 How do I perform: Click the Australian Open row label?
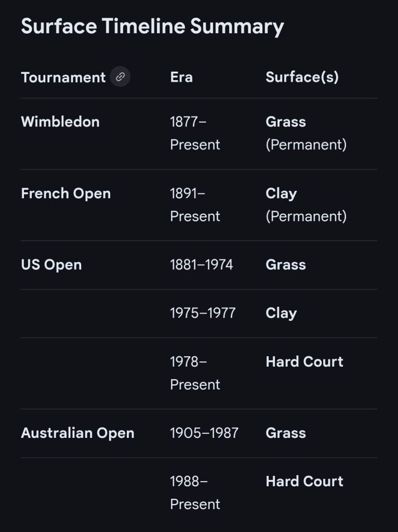(x=77, y=433)
